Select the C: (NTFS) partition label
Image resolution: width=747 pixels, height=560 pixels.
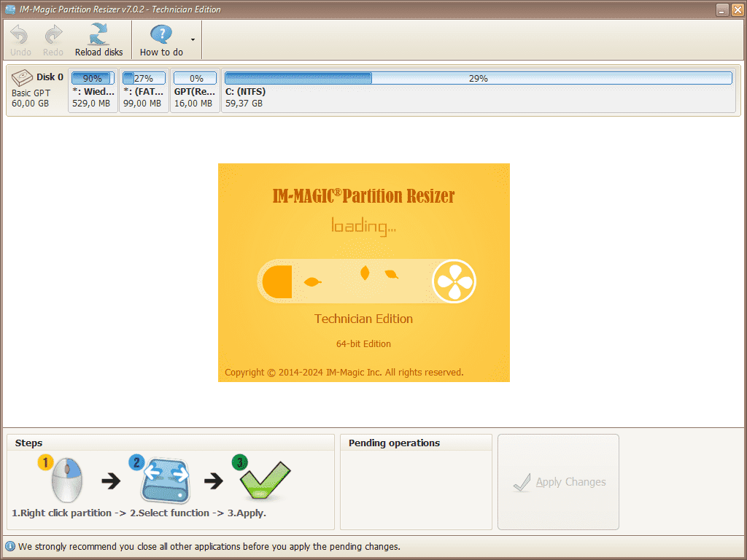click(x=245, y=91)
